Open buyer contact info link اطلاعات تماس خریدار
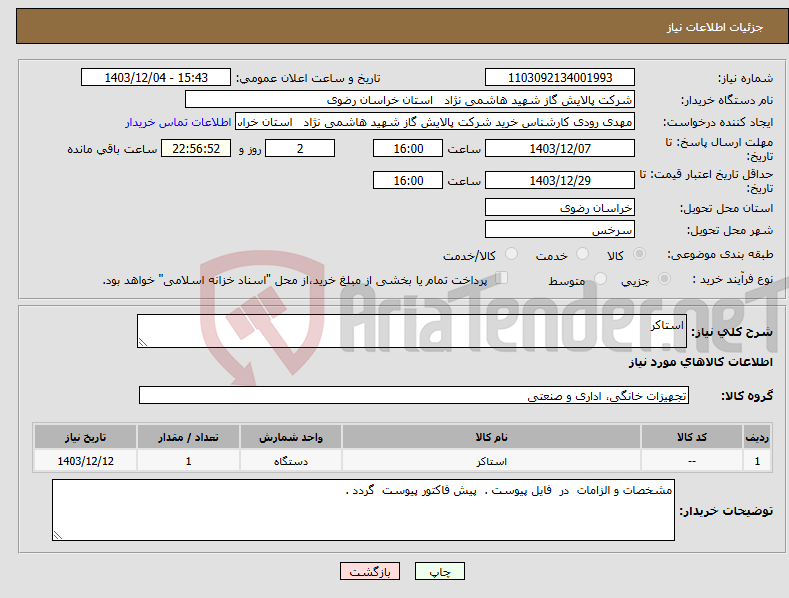This screenshot has width=789, height=598. (178, 122)
